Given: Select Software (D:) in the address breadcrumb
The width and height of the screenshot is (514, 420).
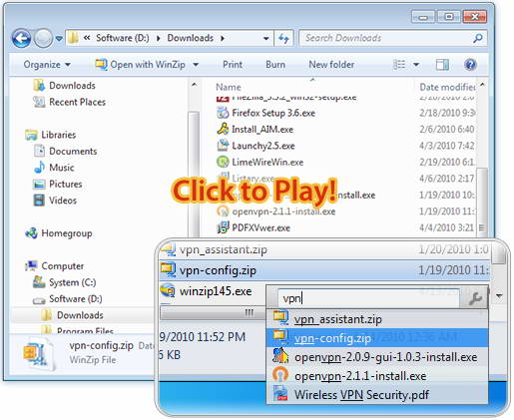Looking at the screenshot, I should click(x=122, y=38).
